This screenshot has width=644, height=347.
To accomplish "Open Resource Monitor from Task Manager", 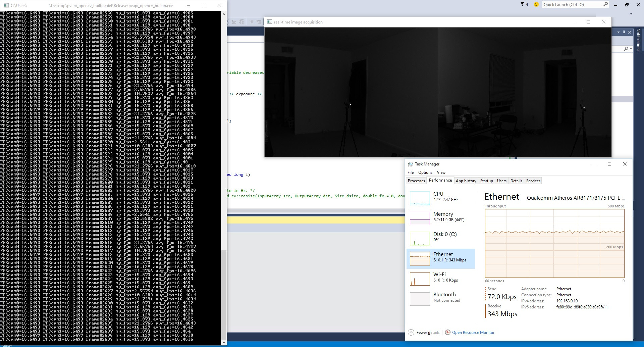I will tap(473, 332).
